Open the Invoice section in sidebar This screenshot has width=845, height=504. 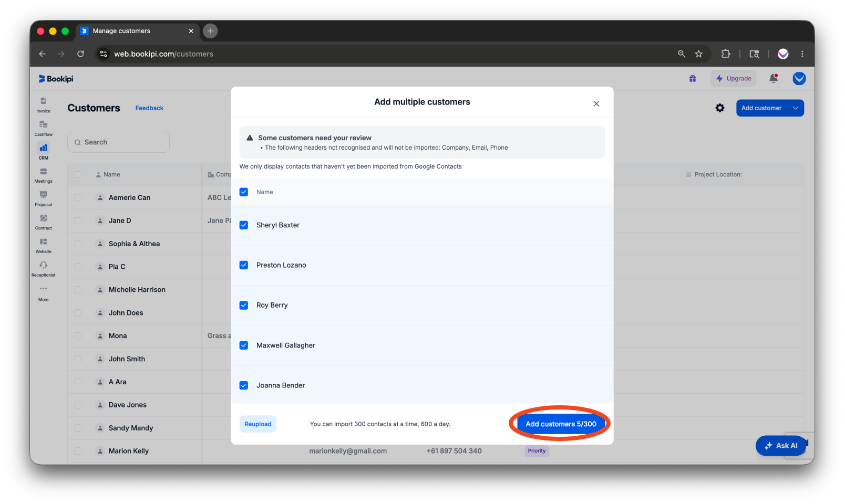coord(43,104)
